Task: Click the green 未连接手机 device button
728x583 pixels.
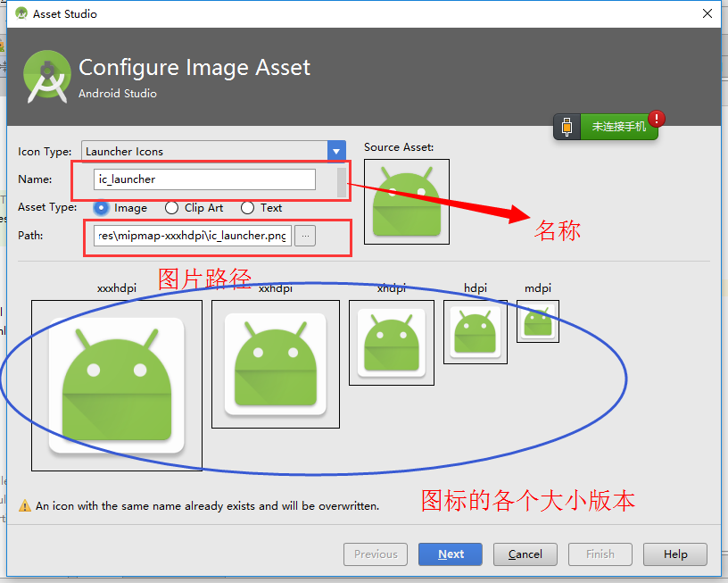Action: (618, 127)
